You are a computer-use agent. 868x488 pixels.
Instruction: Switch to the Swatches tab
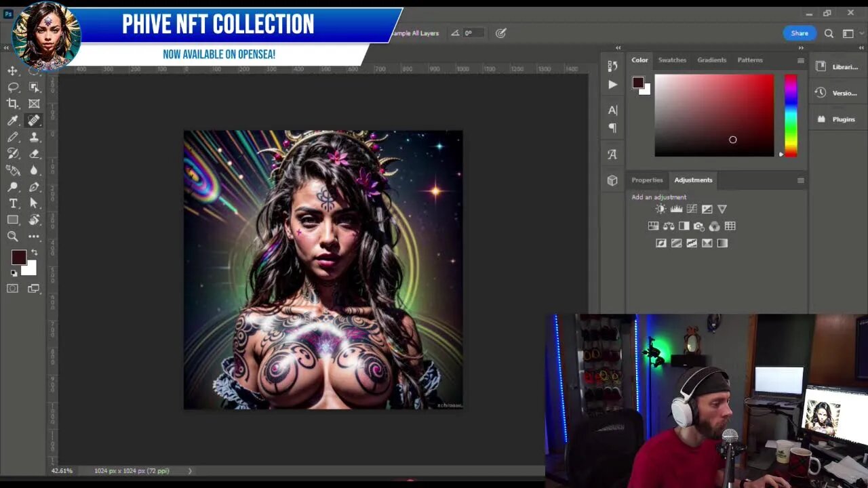[672, 60]
